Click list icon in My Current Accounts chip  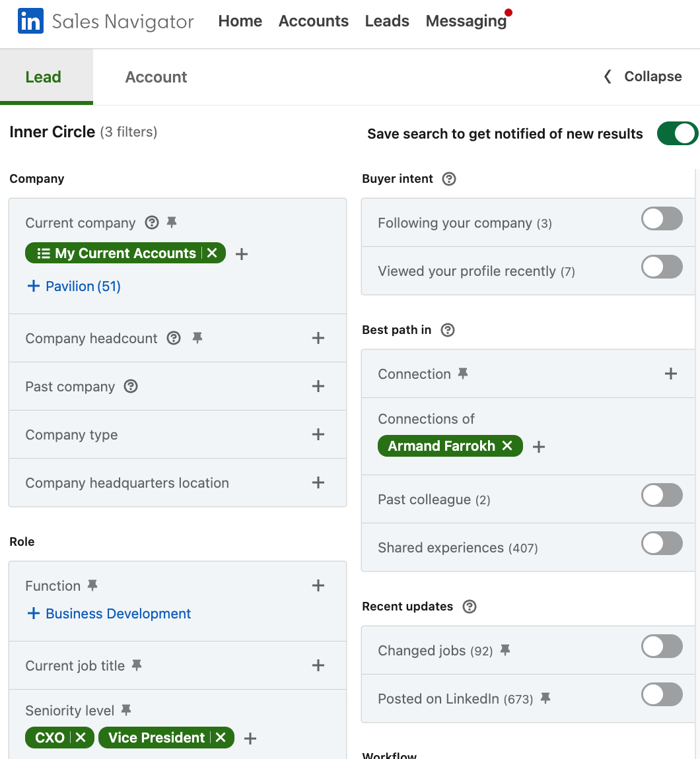[x=44, y=253]
